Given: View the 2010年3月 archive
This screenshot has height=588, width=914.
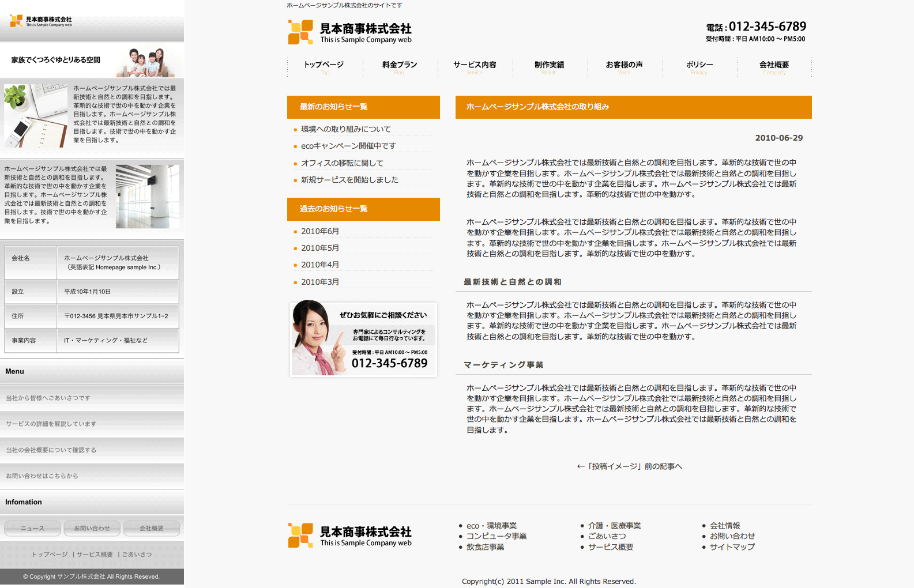Looking at the screenshot, I should 320,282.
